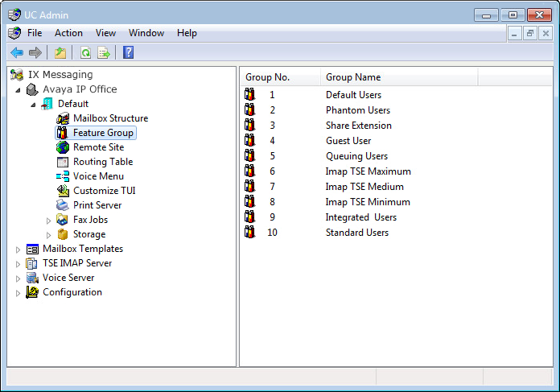Expand the Voice Server node
This screenshot has width=560, height=392.
click(18, 279)
